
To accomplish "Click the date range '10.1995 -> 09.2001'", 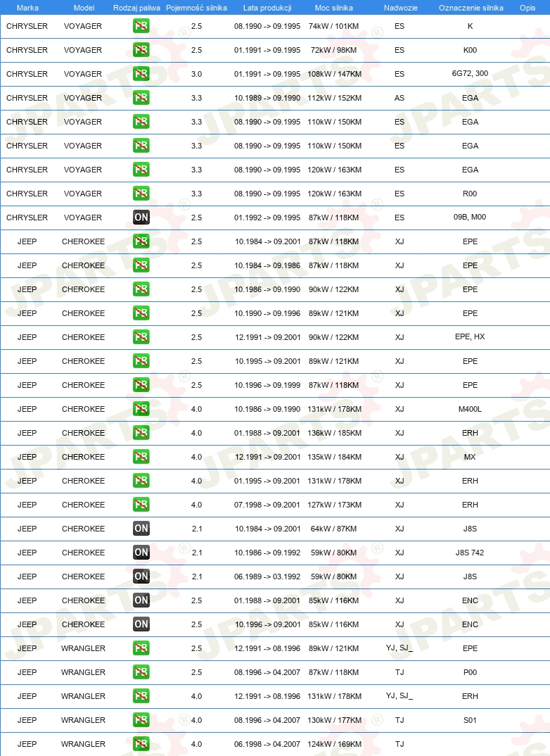I will (x=268, y=361).
